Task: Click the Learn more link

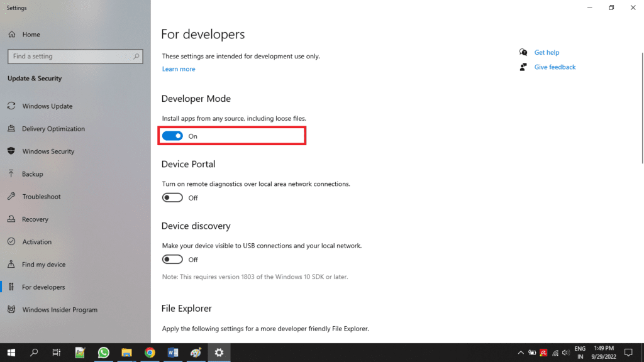Action: click(x=178, y=69)
